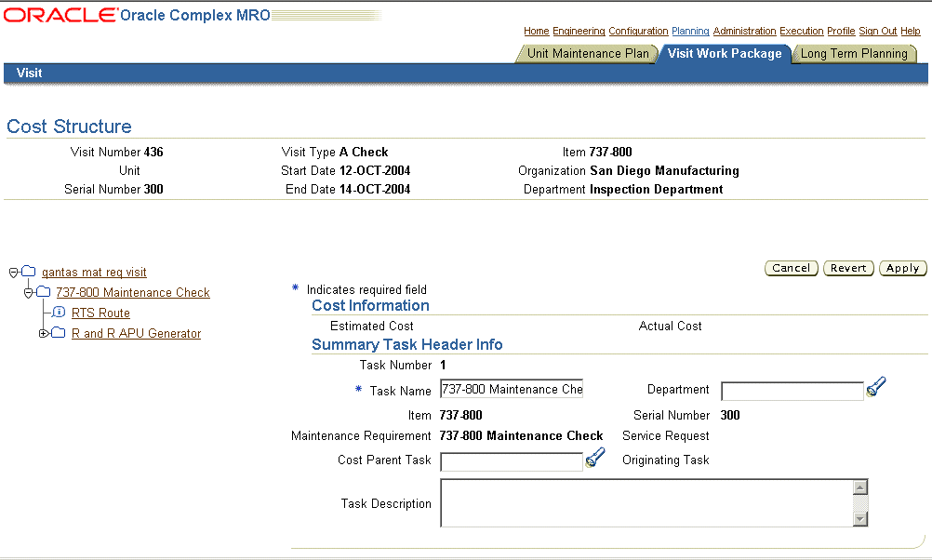Screen dimensions: 932x560
Task: Collapse the 737-800 Maintenance Check node
Action: click(28, 293)
